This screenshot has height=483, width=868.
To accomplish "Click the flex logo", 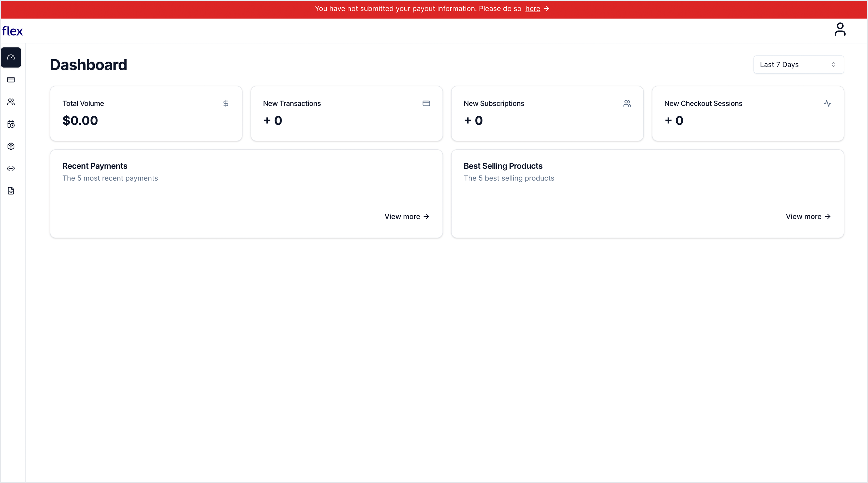I will (x=13, y=31).
